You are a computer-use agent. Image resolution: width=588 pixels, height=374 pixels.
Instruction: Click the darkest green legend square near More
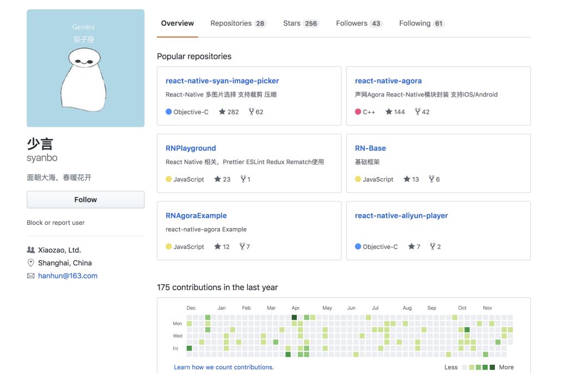coord(492,367)
